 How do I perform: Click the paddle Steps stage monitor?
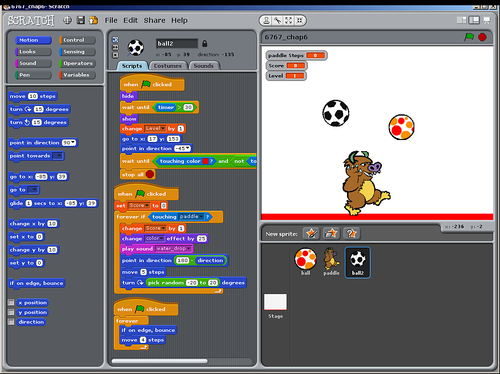[x=296, y=55]
